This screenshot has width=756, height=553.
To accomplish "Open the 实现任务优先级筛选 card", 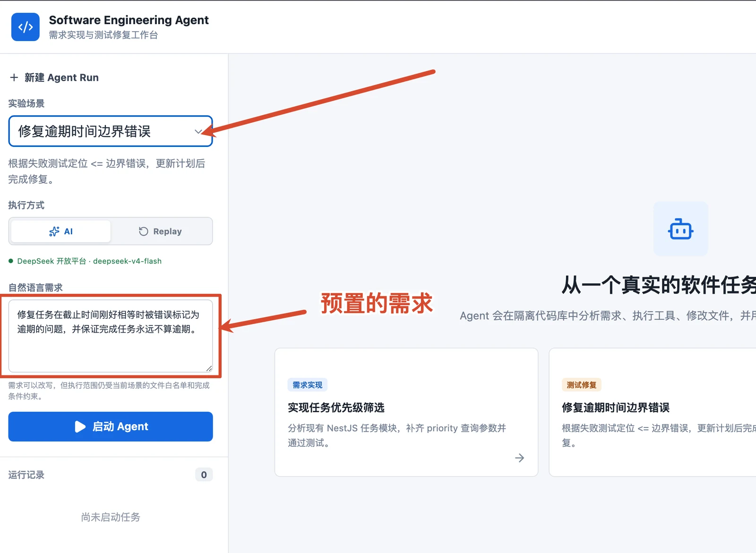I will [x=406, y=412].
